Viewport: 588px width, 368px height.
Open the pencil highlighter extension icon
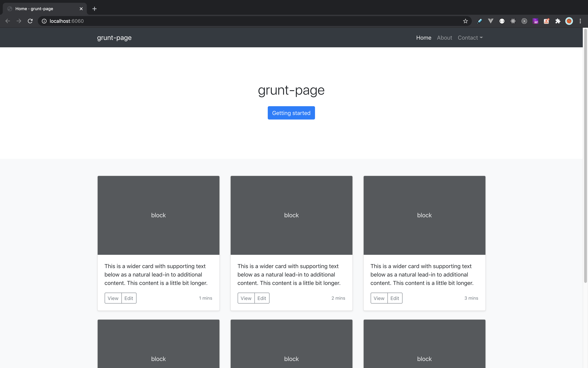tap(479, 21)
